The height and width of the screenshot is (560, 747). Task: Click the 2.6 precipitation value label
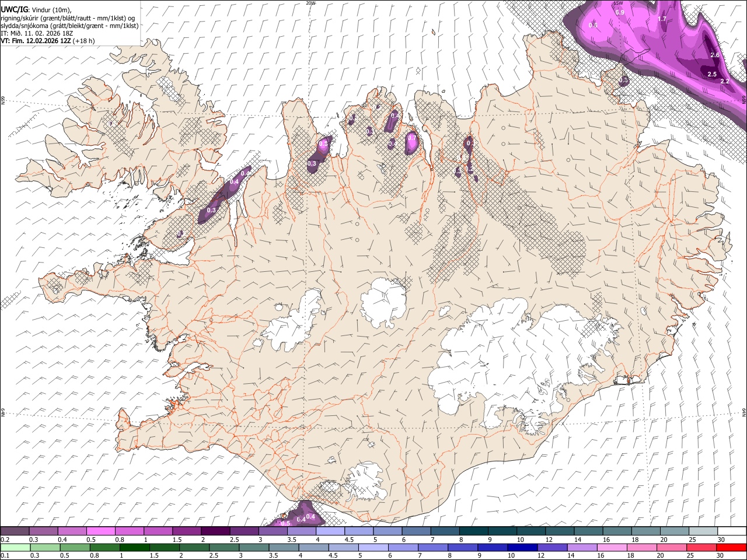click(715, 55)
